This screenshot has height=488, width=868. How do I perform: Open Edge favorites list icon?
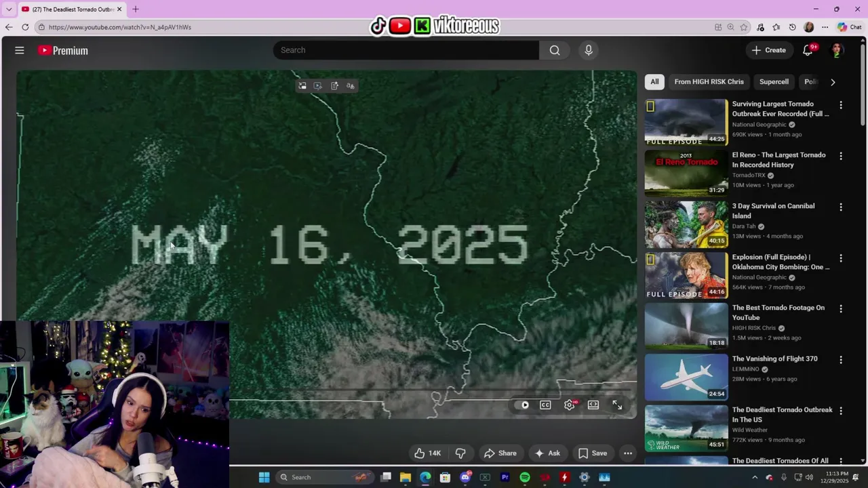point(776,27)
